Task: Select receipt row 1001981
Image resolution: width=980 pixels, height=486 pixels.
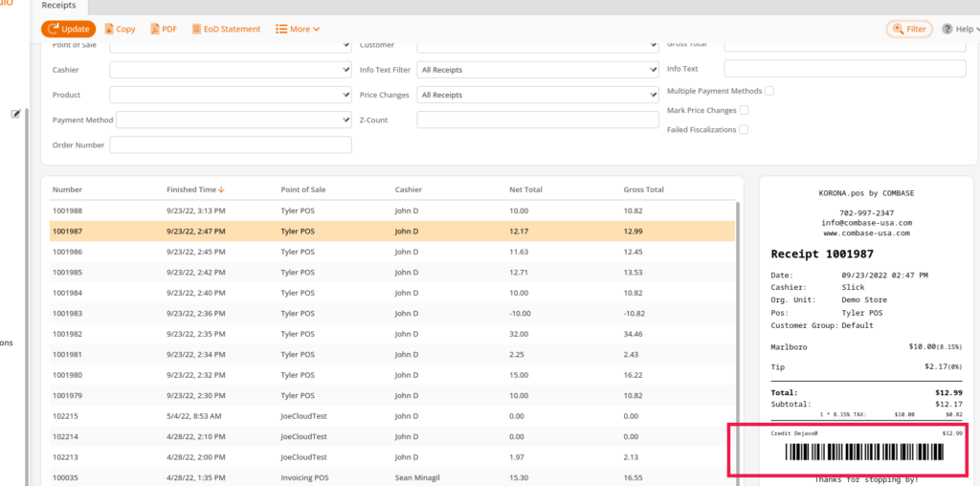Action: [x=391, y=355]
